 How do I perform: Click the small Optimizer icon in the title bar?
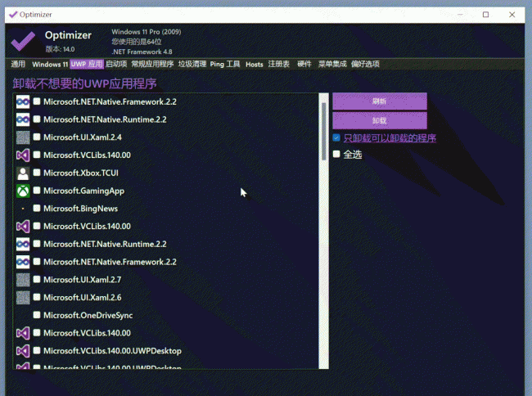coord(13,15)
